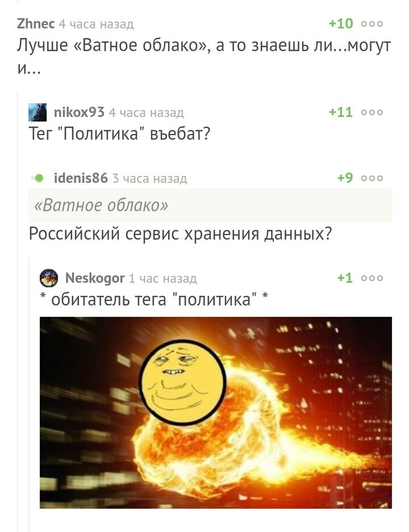
Task: Open the three-dot menu on Neskogor's comment
Action: (372, 278)
